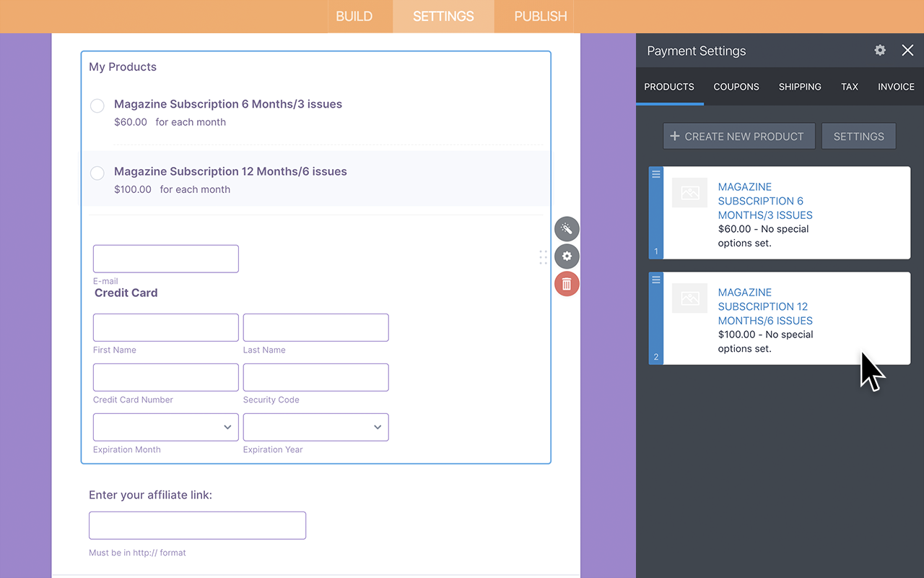Viewport: 924px width, 578px height.
Task: Close the Payment Settings panel
Action: tap(907, 51)
